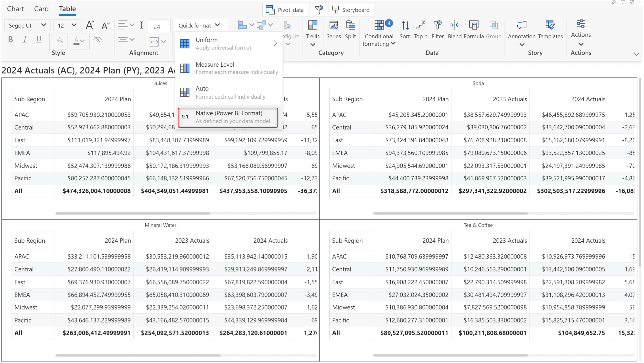Screen dimensions: 644x363
Task: Click the Juices horizontal scrollbar
Action: [x=133, y=213]
